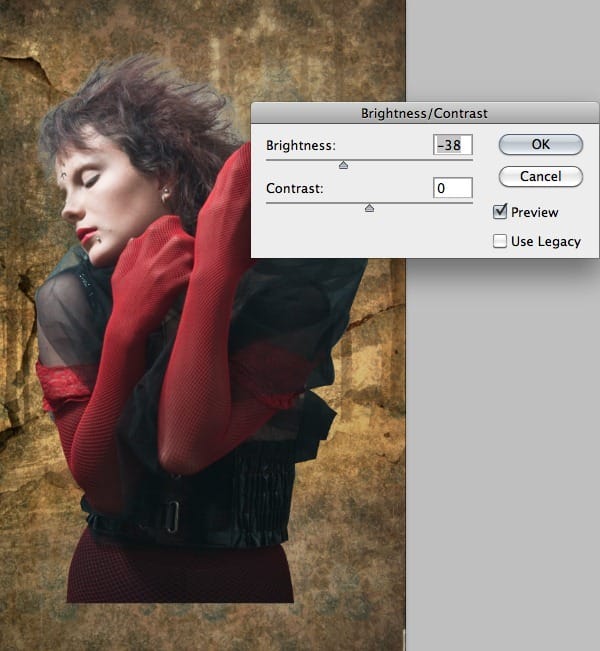Click the far left end of Contrast track
The height and width of the screenshot is (651, 600).
click(268, 203)
